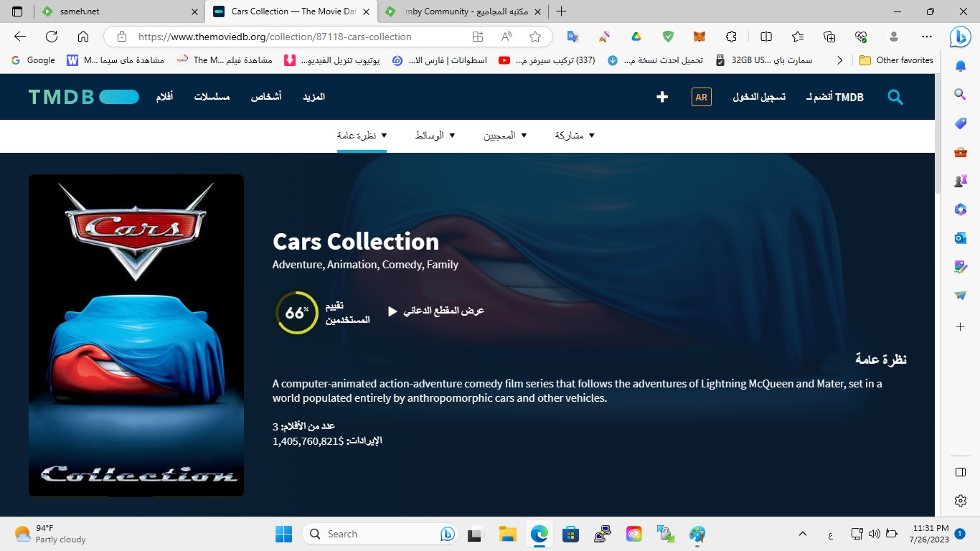Open the Bing chat sidebar button
Viewport: 980px width, 551px height.
coord(961,37)
